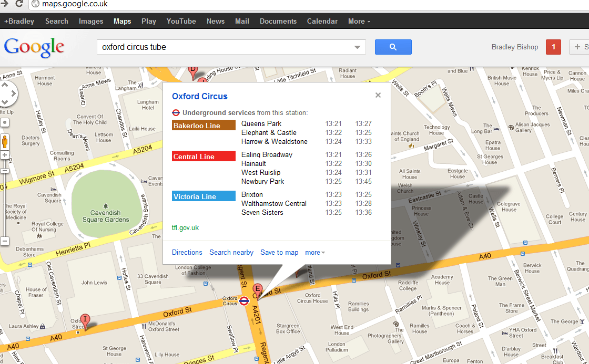Screen dimensions: 589x364
Task: Zoom in with the plus button
Action: pos(5,155)
